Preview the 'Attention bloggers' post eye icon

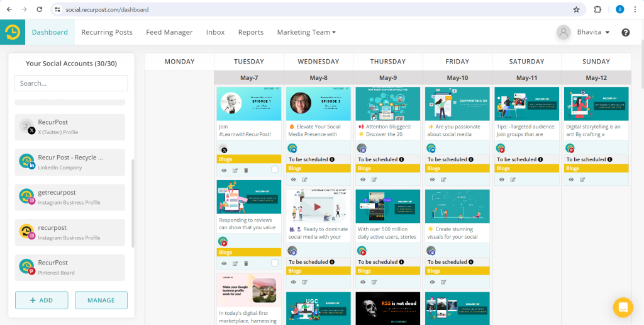363,180
